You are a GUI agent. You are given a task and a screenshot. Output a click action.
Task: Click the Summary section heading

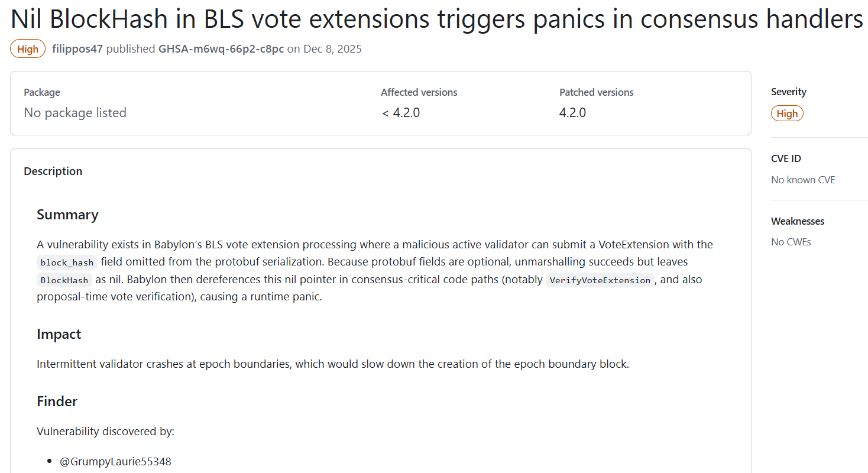(x=67, y=215)
